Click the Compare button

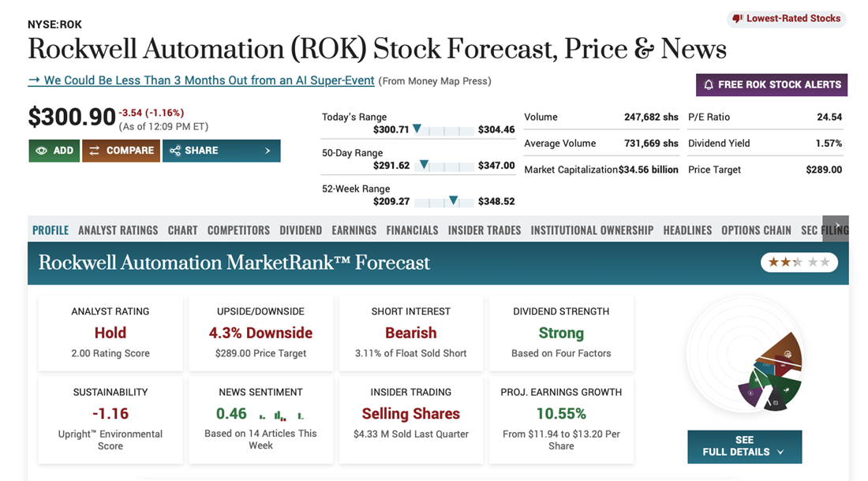[x=122, y=151]
